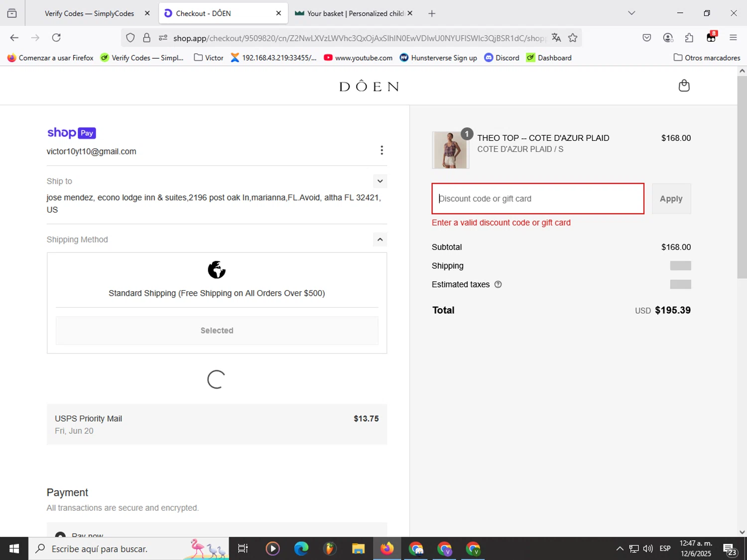
Task: Open Comenzar a usar Firefox bookmark
Action: [50, 58]
